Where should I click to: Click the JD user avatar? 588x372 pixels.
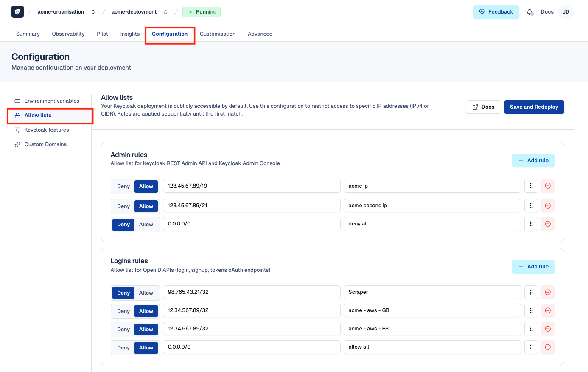coord(566,12)
